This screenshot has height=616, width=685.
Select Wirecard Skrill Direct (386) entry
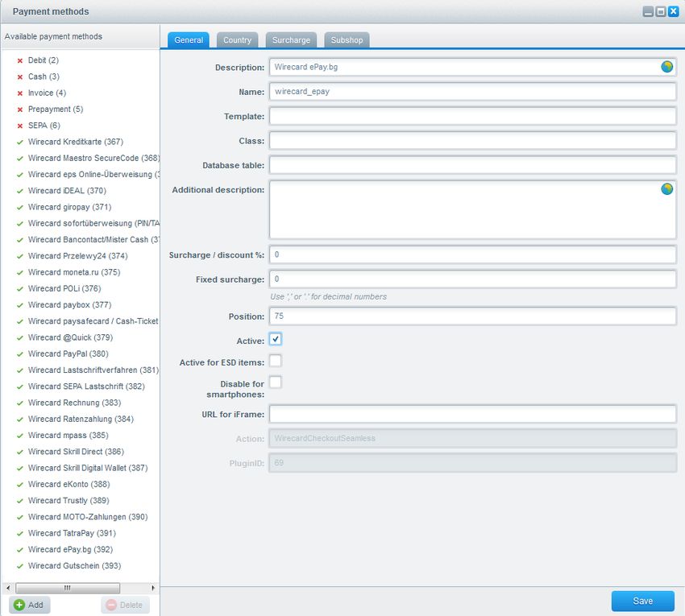(76, 452)
